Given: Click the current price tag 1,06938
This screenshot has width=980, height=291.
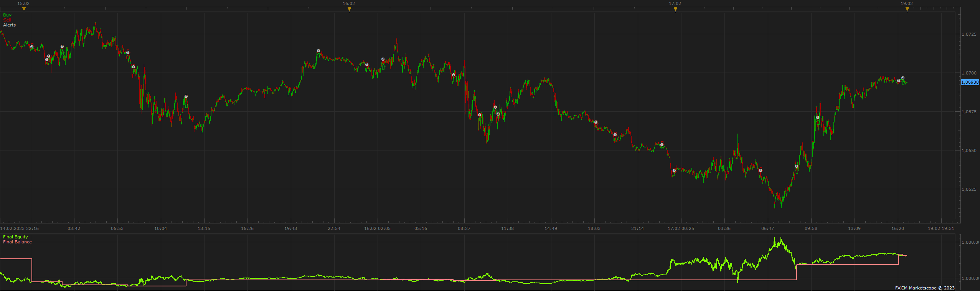Looking at the screenshot, I should point(970,82).
